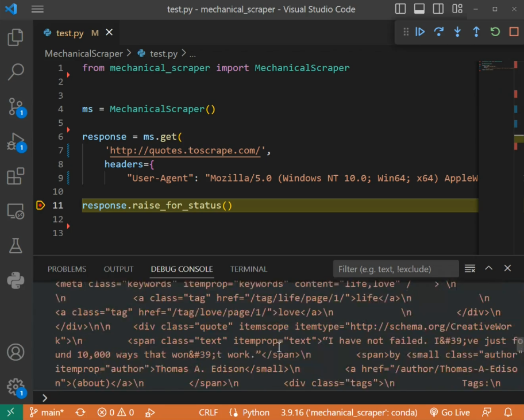Screen dimensions: 524x420
Task: Open the Accounts menu
Action: tap(16, 352)
